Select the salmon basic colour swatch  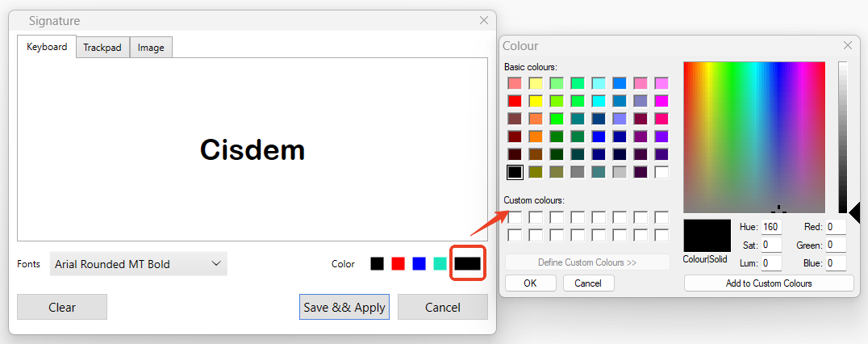pos(515,83)
